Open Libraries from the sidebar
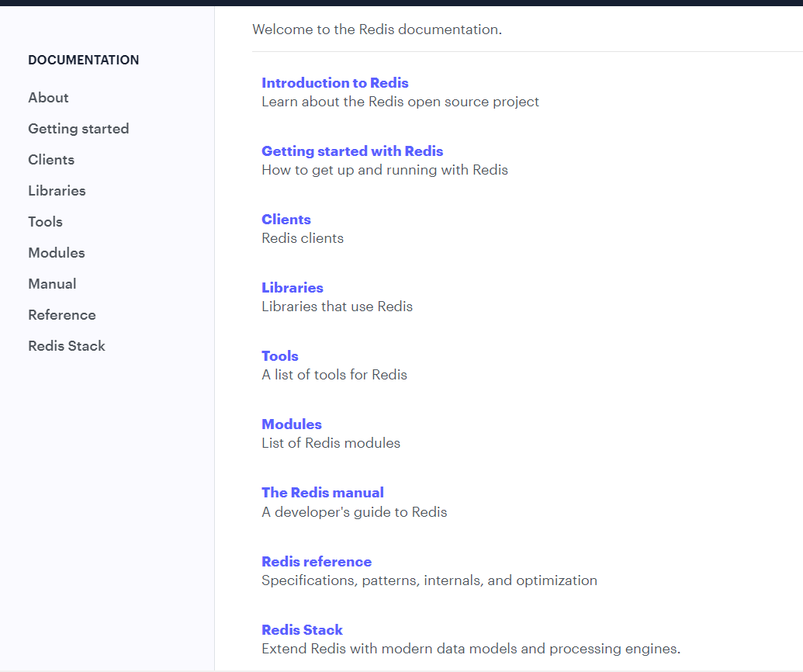 tap(57, 191)
